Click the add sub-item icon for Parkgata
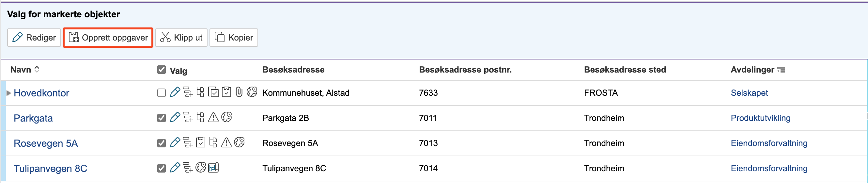 [188, 118]
